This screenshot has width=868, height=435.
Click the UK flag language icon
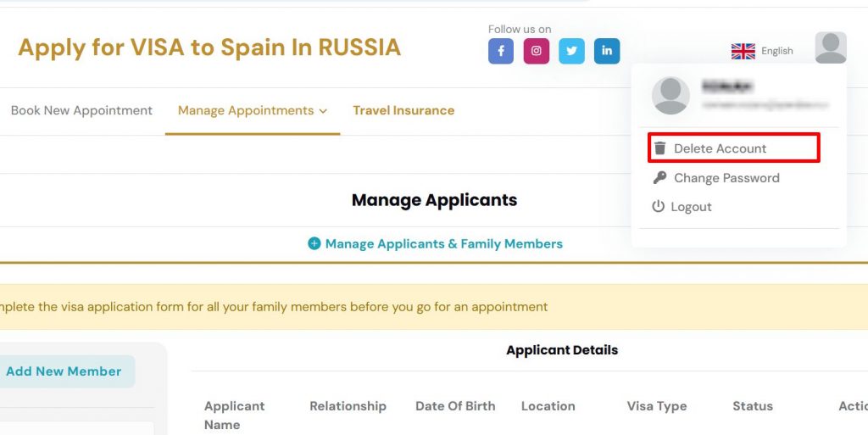pos(743,52)
